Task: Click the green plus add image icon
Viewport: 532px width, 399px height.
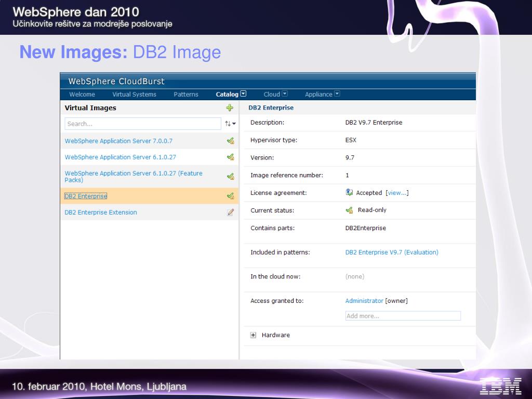Action: 230,108
